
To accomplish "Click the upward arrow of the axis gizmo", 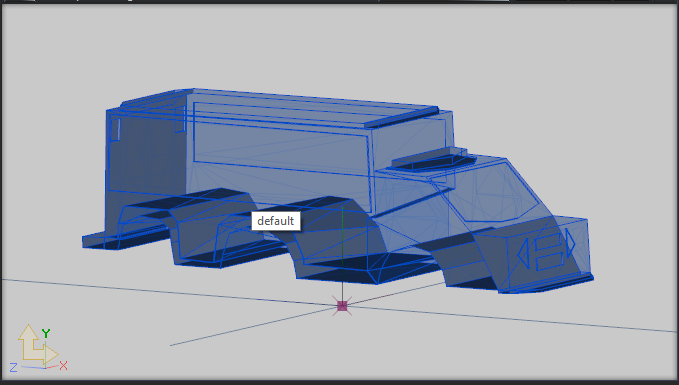I will 29,341.
